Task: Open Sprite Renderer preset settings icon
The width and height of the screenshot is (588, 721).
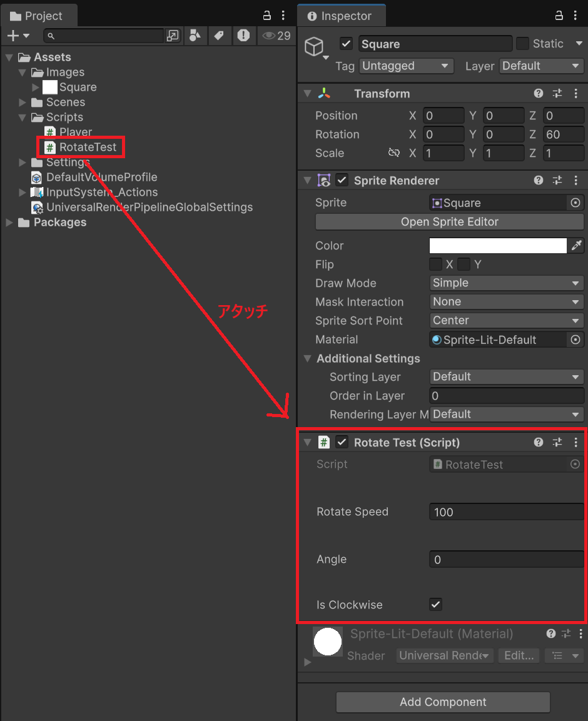Action: pos(557,181)
